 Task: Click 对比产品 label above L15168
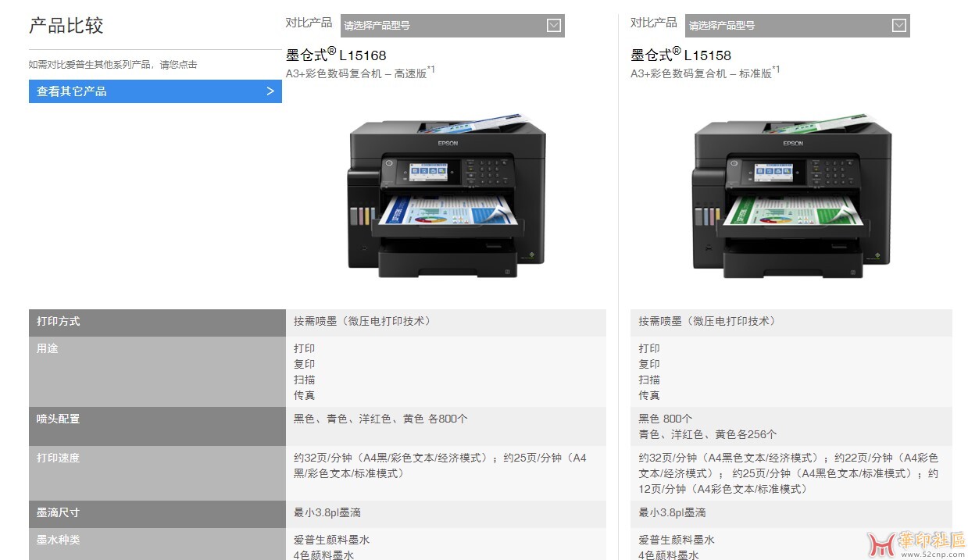tap(309, 23)
